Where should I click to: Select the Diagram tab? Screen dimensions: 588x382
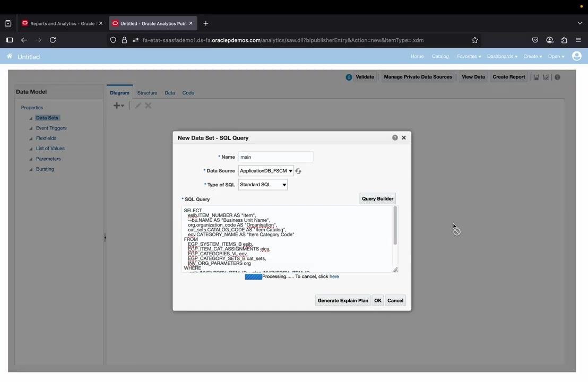[x=119, y=93]
